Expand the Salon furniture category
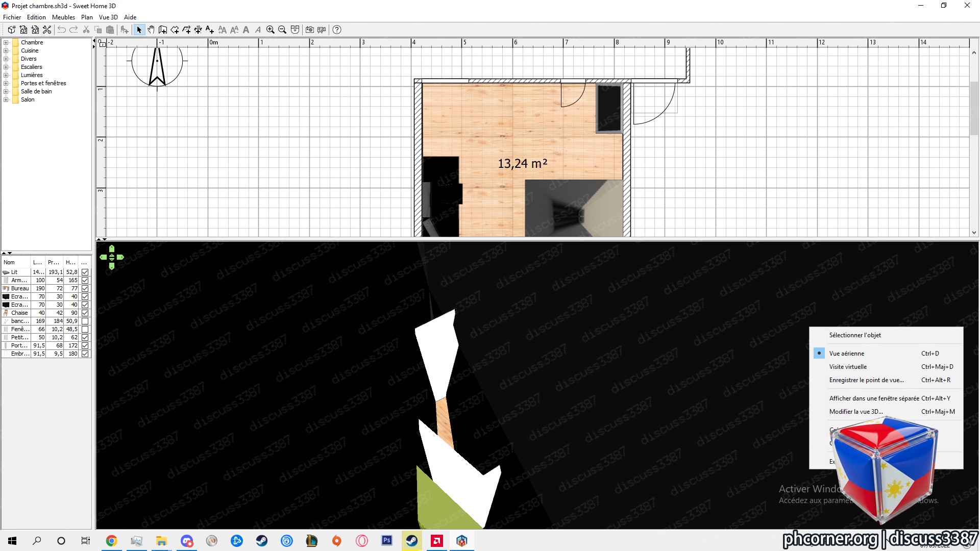The height and width of the screenshot is (551, 980). tap(6, 99)
